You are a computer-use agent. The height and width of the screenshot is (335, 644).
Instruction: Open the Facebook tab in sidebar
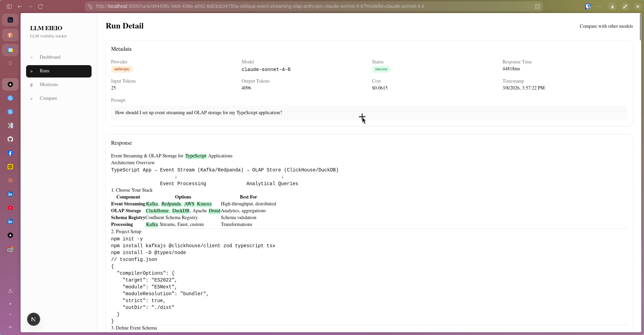click(10, 153)
